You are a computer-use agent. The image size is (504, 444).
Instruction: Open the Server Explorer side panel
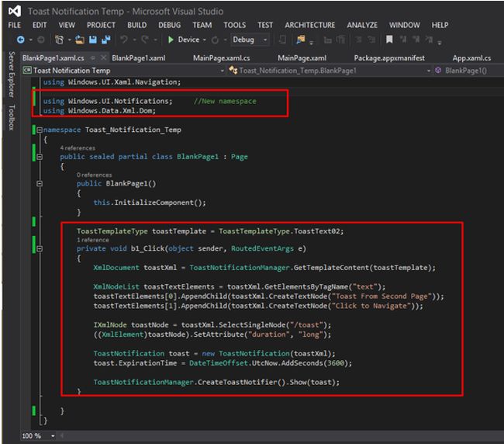12,75
